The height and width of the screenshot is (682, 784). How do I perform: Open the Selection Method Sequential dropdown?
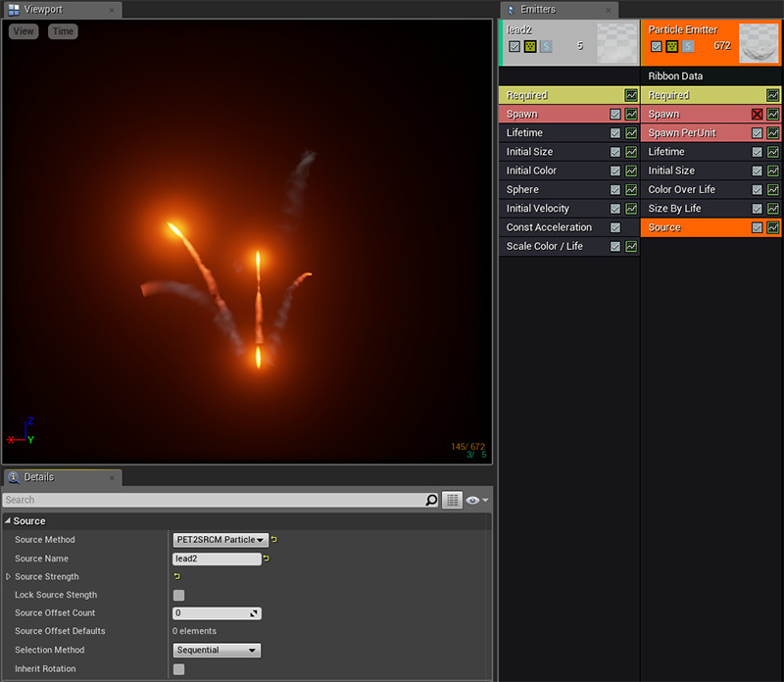click(x=217, y=651)
